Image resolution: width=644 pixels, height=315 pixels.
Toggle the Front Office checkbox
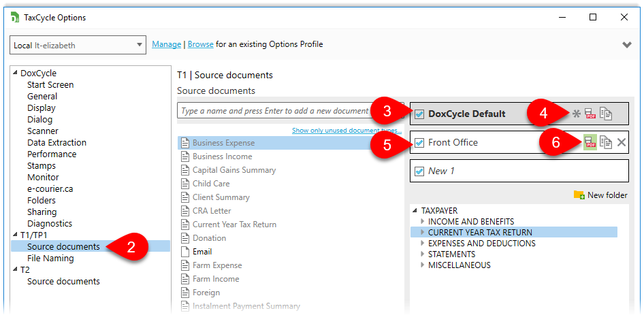pos(419,142)
